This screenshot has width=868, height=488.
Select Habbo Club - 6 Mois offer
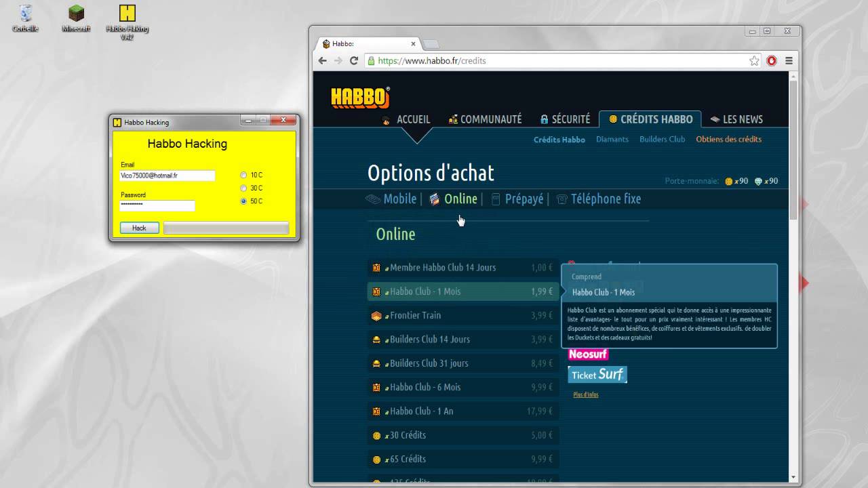point(463,387)
